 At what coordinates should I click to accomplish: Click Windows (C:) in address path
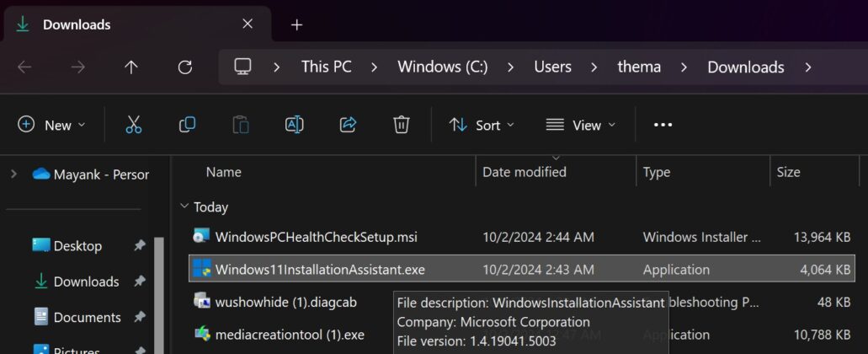(x=442, y=67)
